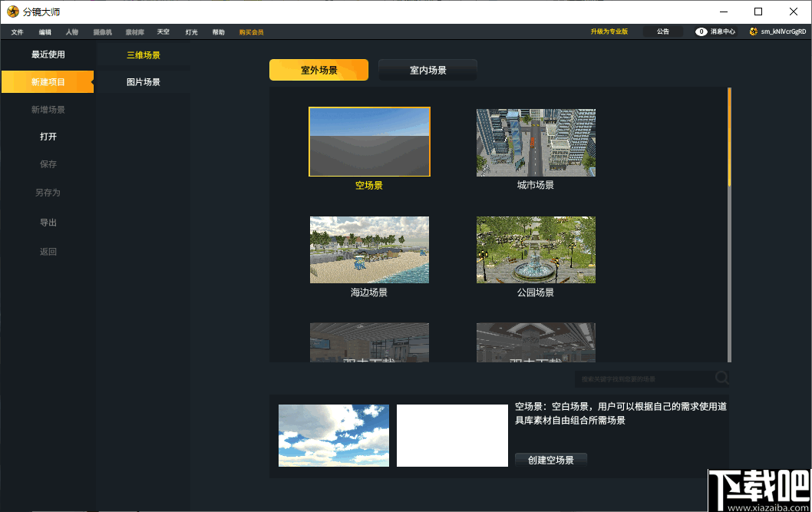Switch to the 室内场景 tab
The height and width of the screenshot is (512, 812).
point(427,70)
